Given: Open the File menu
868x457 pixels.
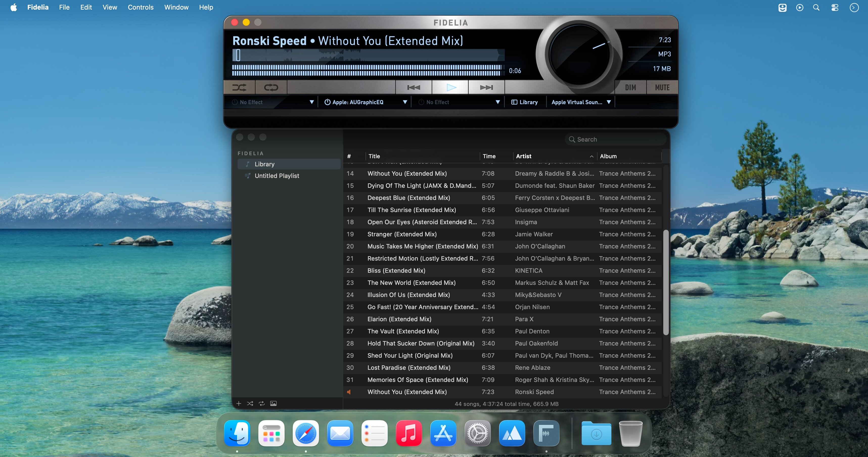Looking at the screenshot, I should pos(64,7).
